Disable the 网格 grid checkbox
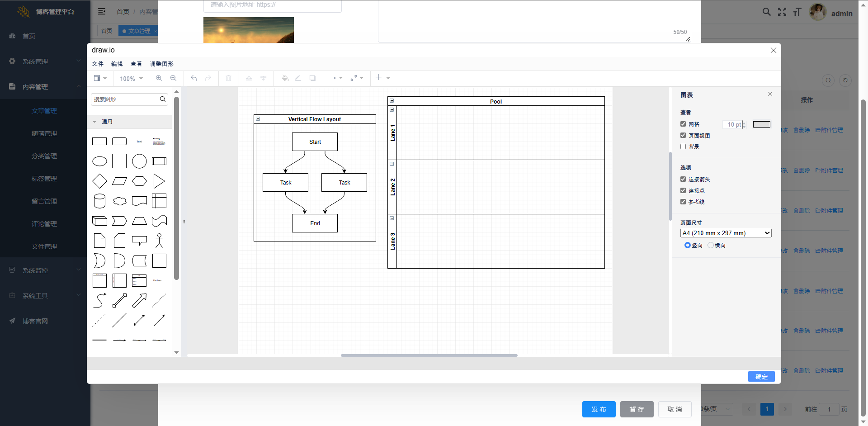Screen dimensions: 868x426 683,124
